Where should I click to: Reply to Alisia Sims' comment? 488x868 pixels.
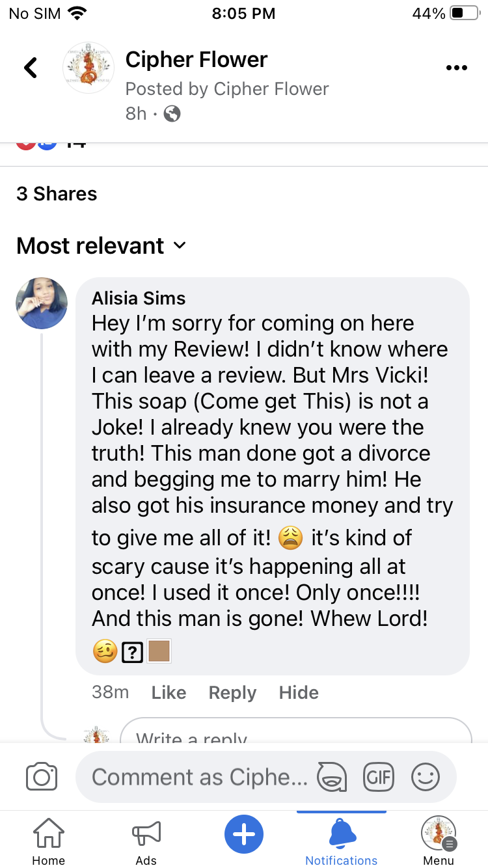click(232, 692)
